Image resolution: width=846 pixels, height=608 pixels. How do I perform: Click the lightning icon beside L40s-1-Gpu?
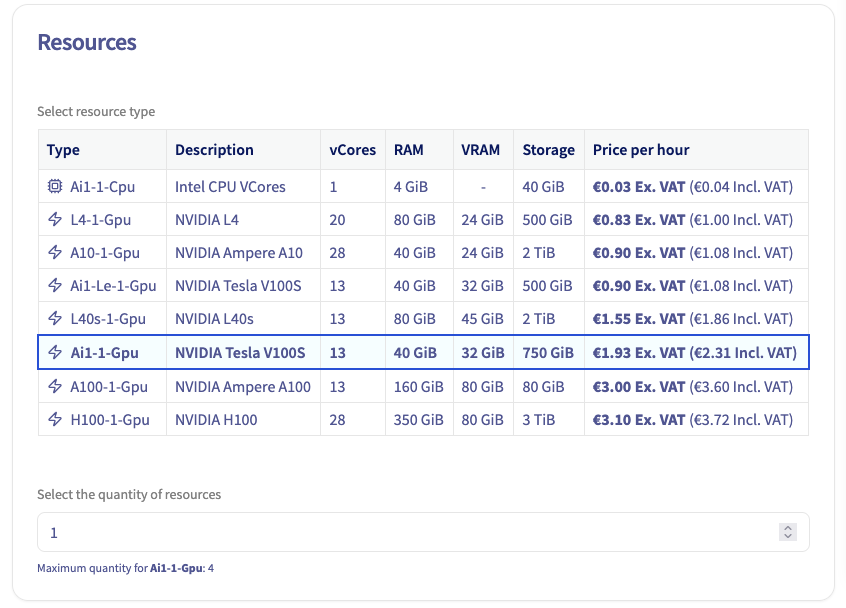[55, 319]
